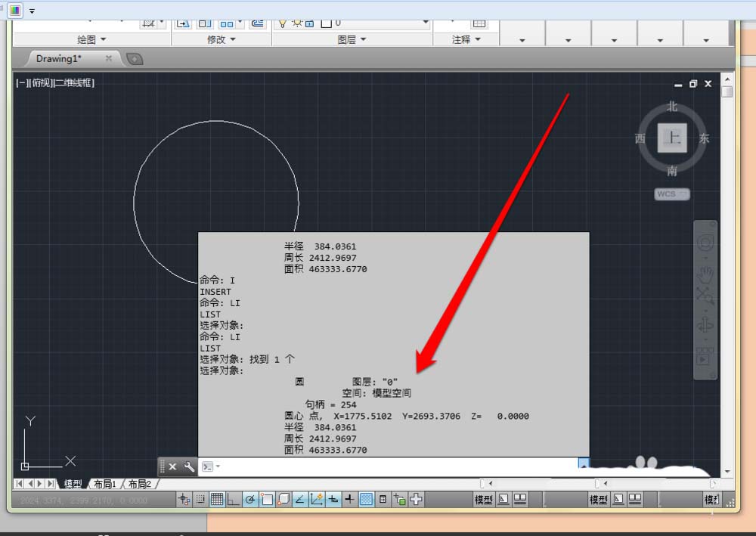Expand the 修改 panel dropdown
756x536 pixels.
click(222, 39)
